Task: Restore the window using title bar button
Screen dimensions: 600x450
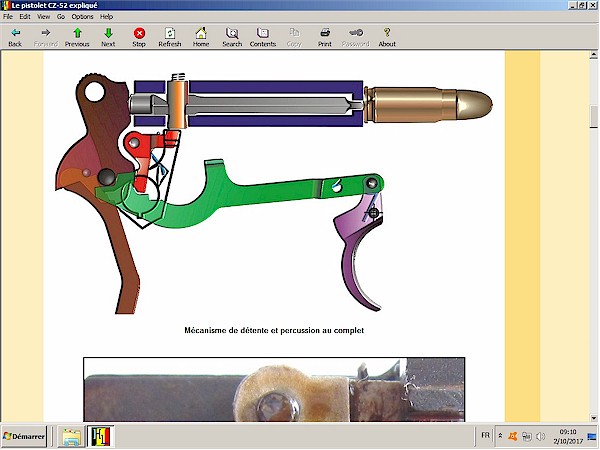Action: pos(582,5)
